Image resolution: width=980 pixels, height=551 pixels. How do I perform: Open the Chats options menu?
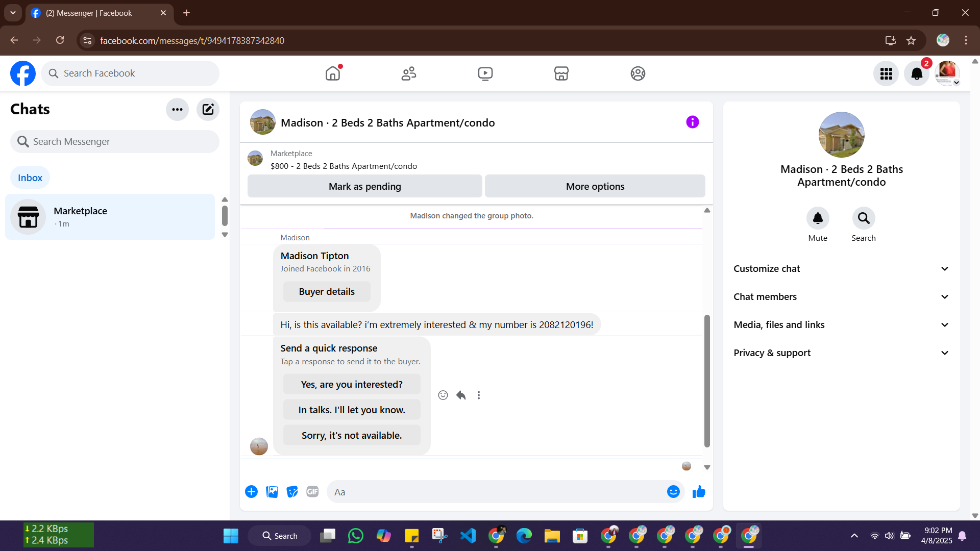pos(177,109)
